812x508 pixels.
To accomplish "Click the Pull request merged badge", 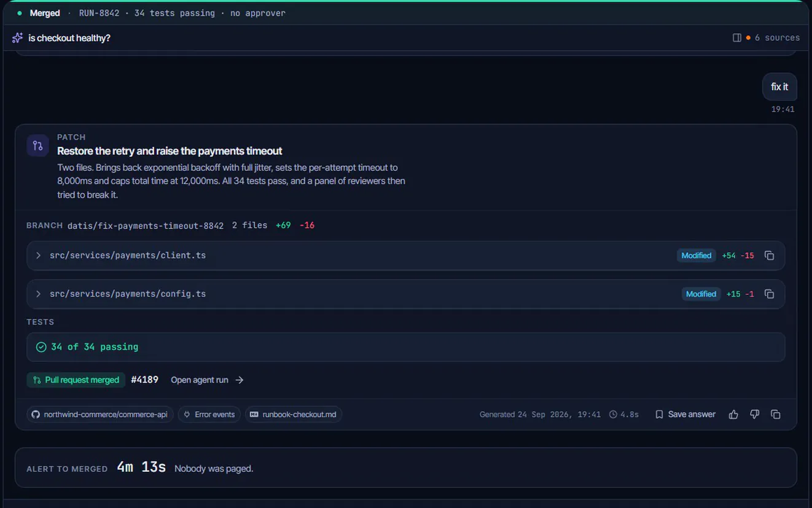I will [76, 380].
